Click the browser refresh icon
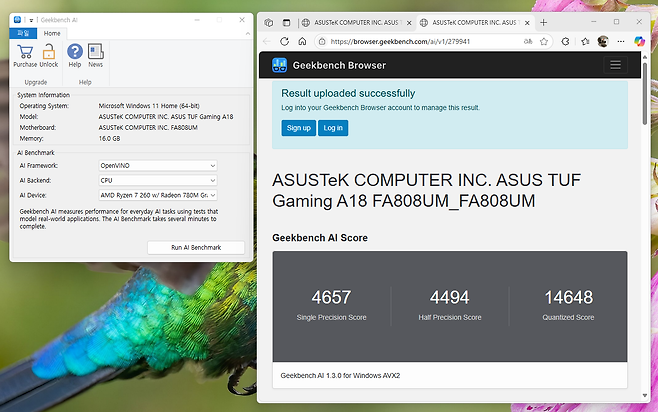658x412 pixels. coord(285,42)
